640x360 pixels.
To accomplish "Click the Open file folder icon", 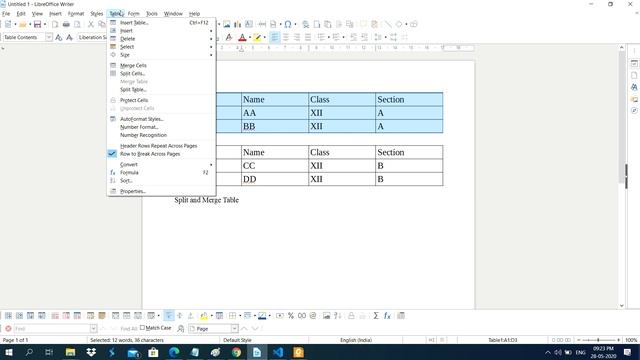I will pos(22,24).
